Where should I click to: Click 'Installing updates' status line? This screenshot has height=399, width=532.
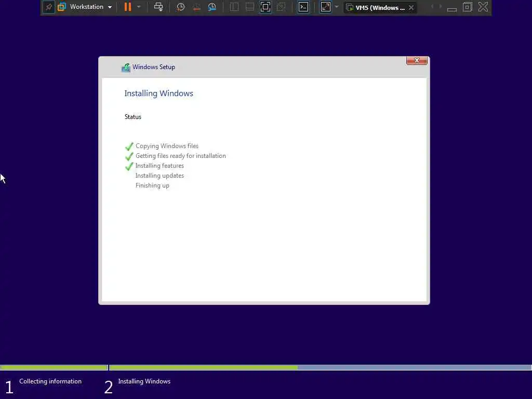pos(159,176)
